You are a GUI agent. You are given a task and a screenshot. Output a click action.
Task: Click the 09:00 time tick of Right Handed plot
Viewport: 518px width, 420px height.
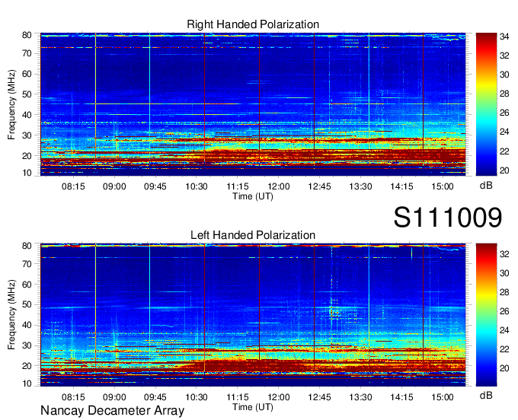pos(114,186)
